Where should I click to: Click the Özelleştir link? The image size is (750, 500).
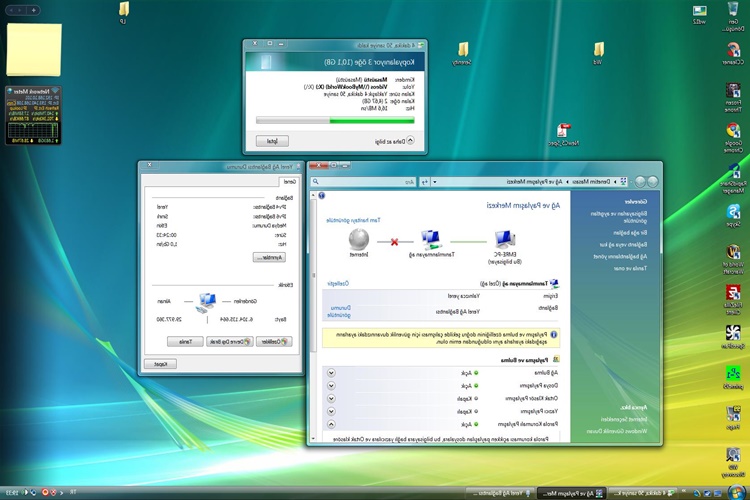[x=338, y=283]
